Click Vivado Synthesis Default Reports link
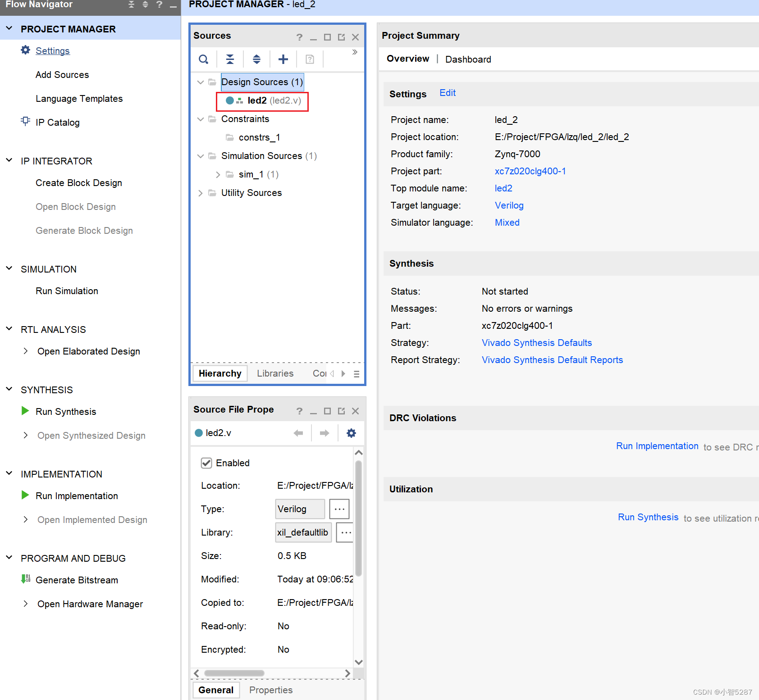The image size is (759, 700). (552, 360)
